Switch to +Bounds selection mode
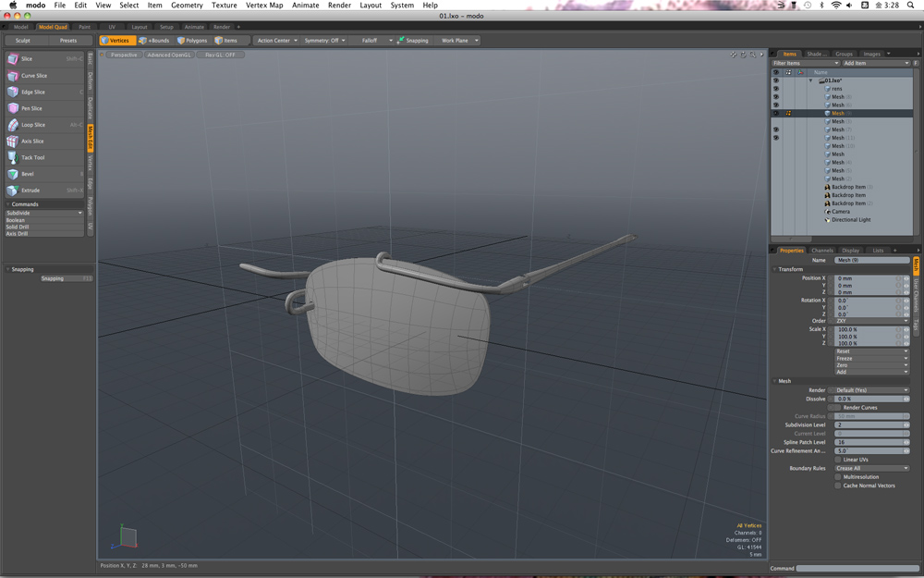Screen dimensions: 924x578 pos(154,41)
